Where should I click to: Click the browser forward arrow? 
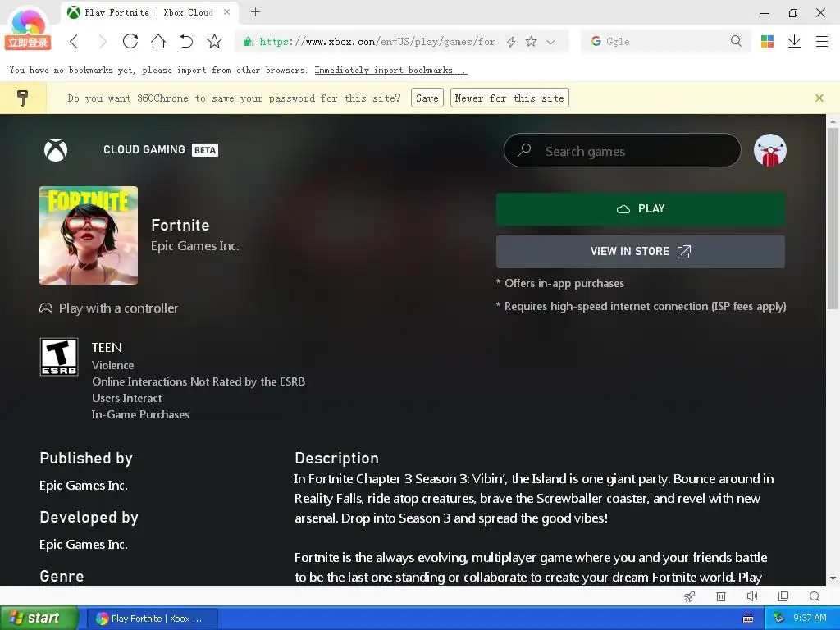tap(103, 41)
